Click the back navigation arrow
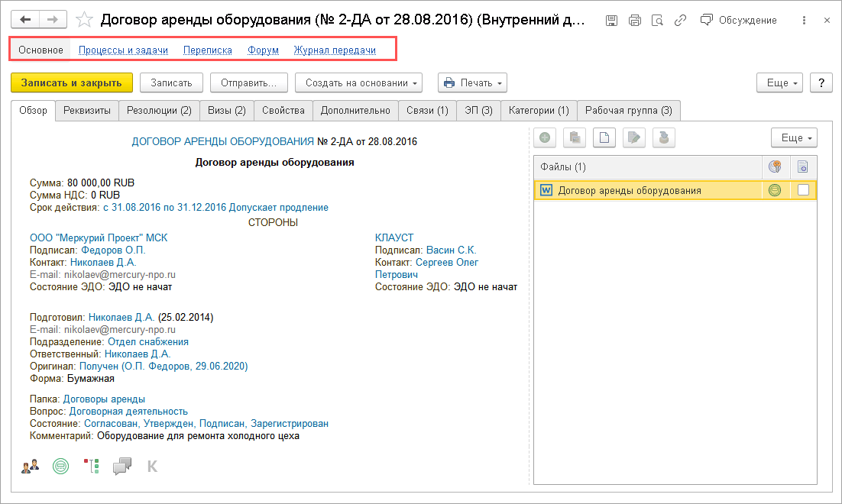Viewport: 842px width, 504px height. point(24,21)
